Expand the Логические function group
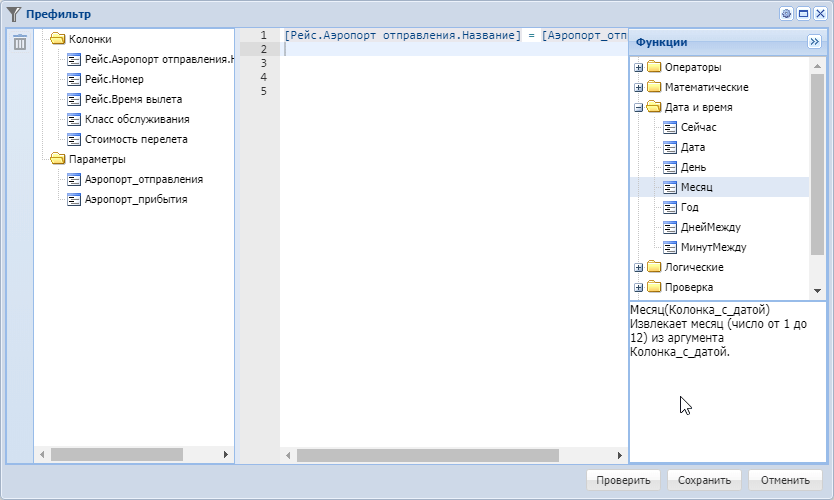This screenshot has width=834, height=500. [638, 267]
